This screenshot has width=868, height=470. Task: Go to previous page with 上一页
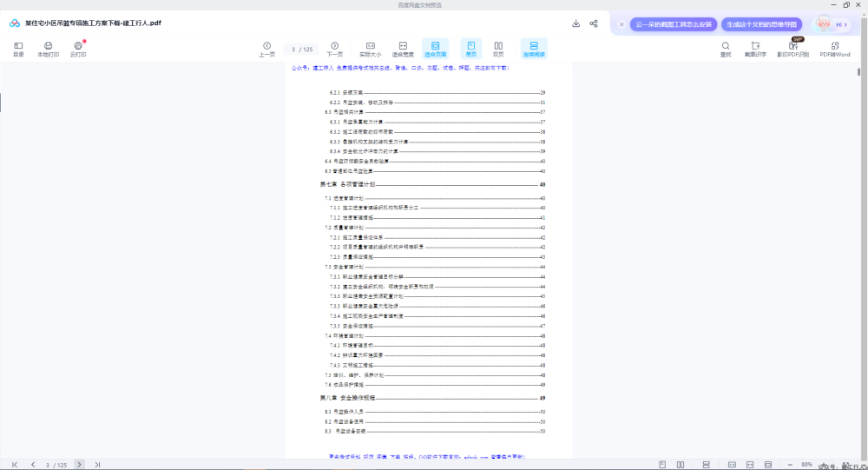(266, 50)
